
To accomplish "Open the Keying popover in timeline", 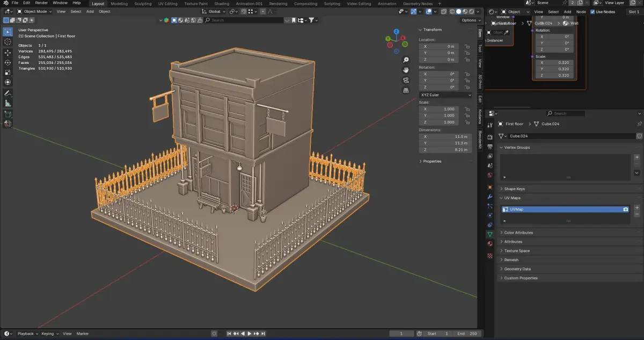I will (x=49, y=334).
